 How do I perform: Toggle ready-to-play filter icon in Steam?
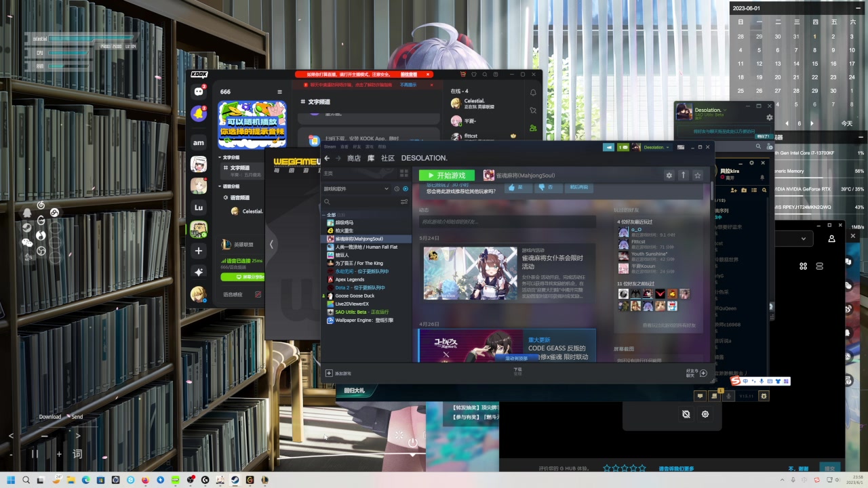(x=406, y=188)
